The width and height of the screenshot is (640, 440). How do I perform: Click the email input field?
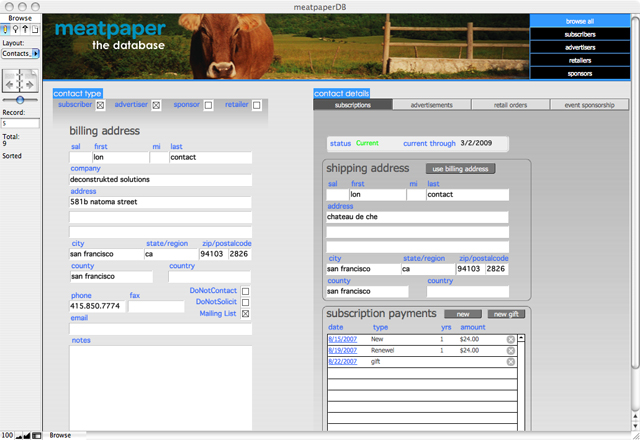click(x=160, y=328)
